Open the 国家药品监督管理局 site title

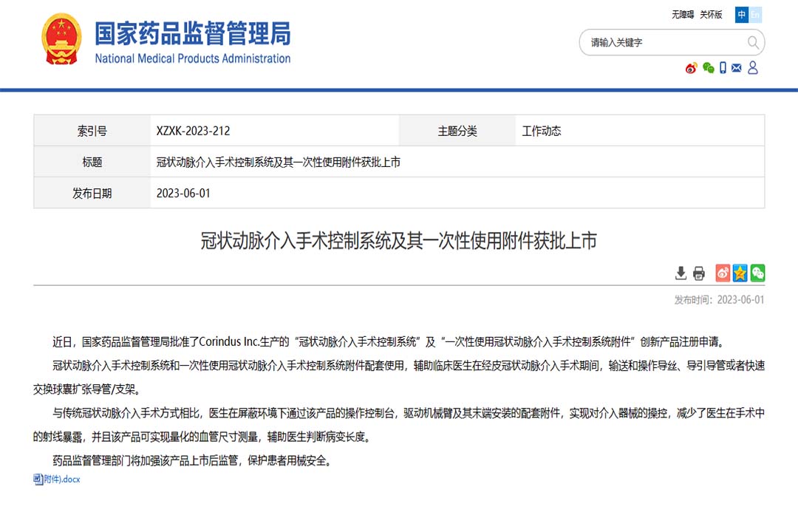tap(192, 33)
